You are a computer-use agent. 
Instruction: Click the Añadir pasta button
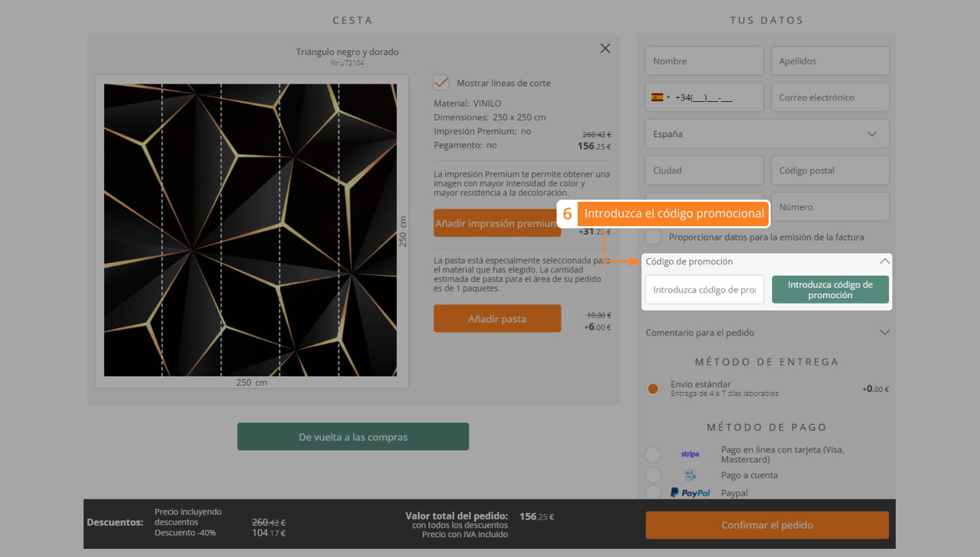tap(497, 319)
